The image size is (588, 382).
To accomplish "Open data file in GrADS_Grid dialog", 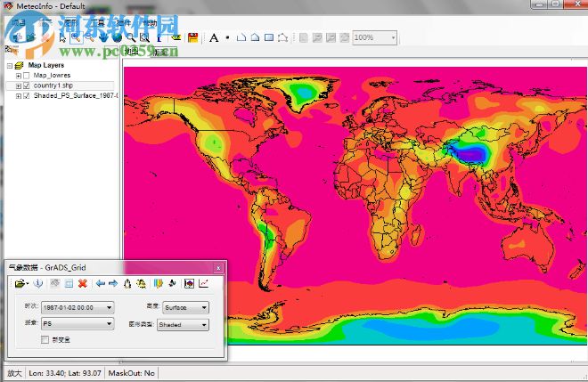I will point(20,284).
